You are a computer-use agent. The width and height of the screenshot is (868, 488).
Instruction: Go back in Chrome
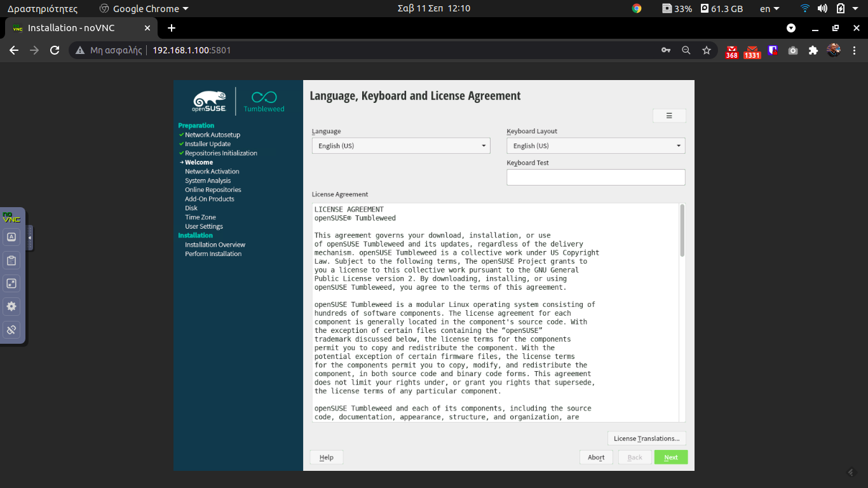click(x=14, y=50)
